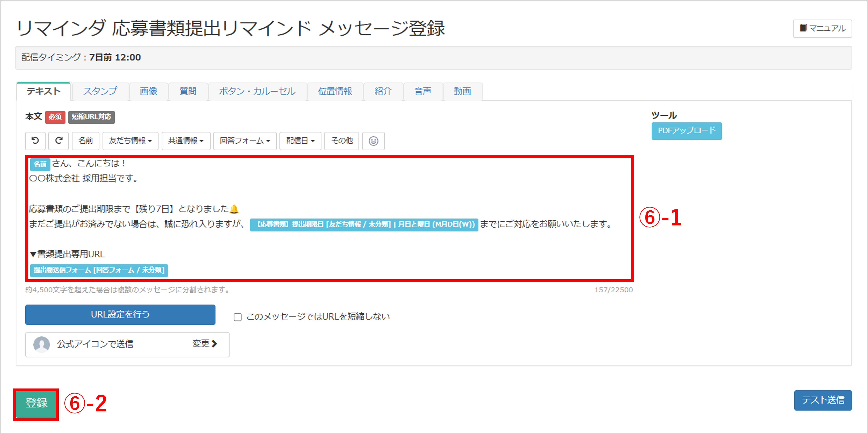868x434 pixels.
Task: Open the マニュアル manual book button
Action: (x=822, y=28)
